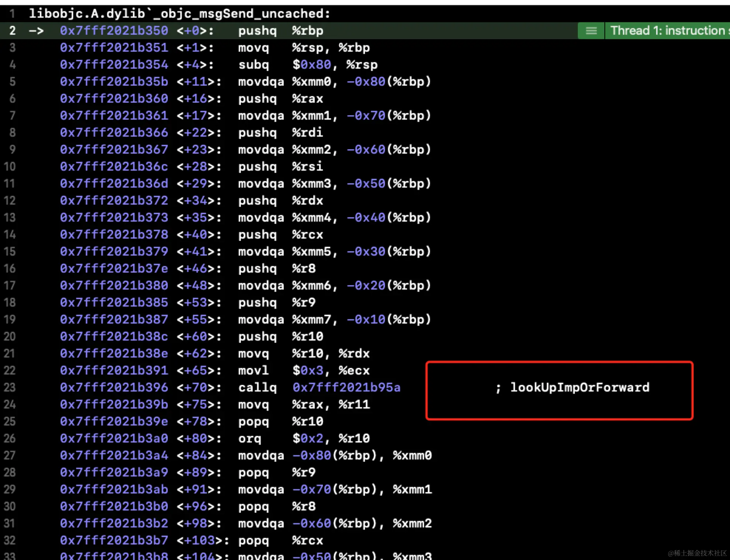This screenshot has height=560, width=730.
Task: Click address 0x7fff2021b387
Action: tap(114, 320)
